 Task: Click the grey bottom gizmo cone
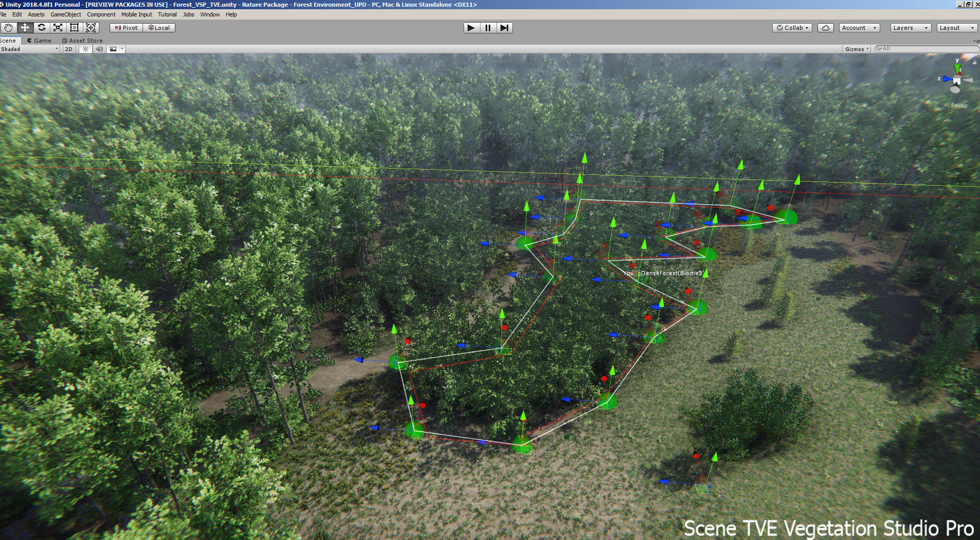955,89
